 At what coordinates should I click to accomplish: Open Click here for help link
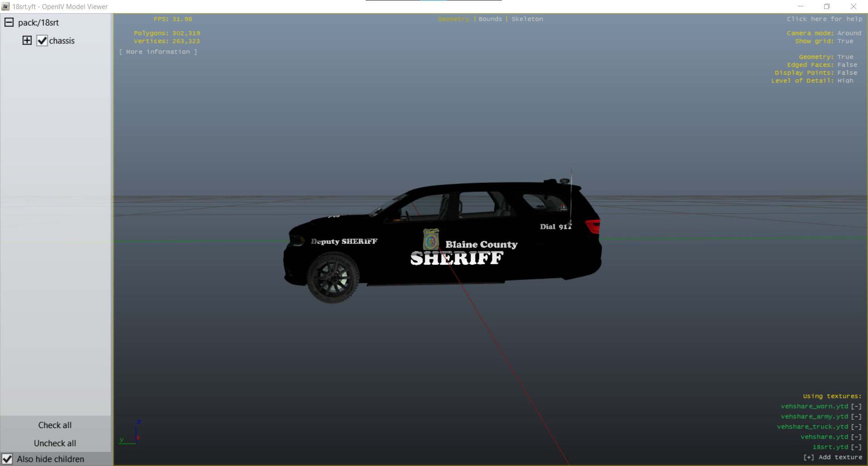[824, 19]
